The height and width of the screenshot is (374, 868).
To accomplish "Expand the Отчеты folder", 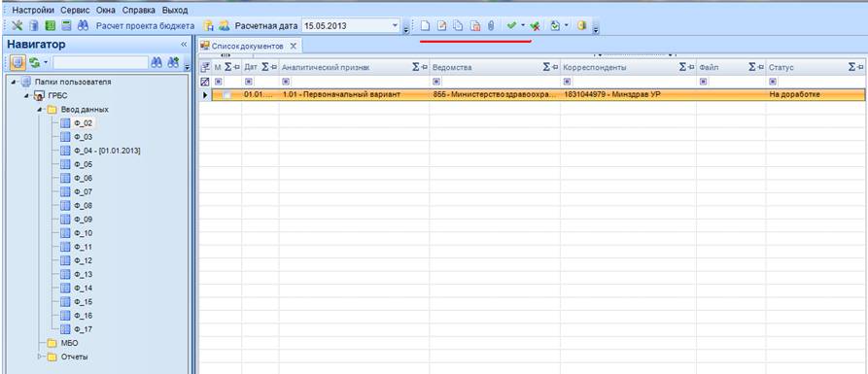I will pyautogui.click(x=39, y=357).
